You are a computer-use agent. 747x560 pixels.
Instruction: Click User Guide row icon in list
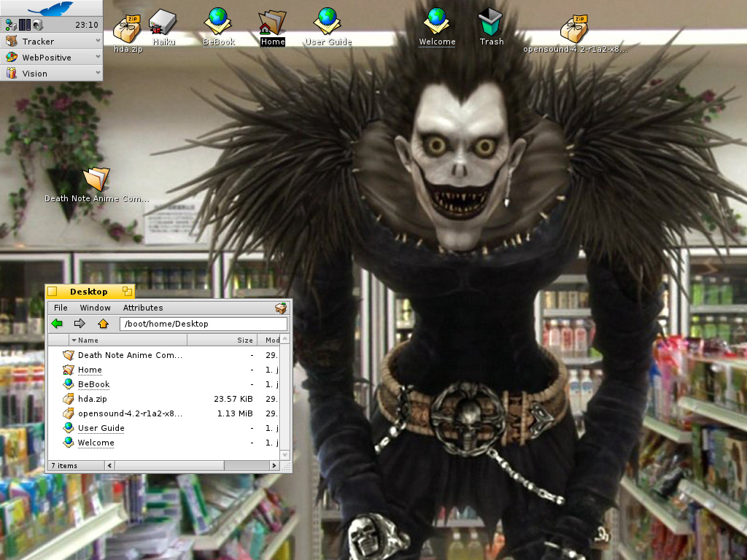click(69, 427)
